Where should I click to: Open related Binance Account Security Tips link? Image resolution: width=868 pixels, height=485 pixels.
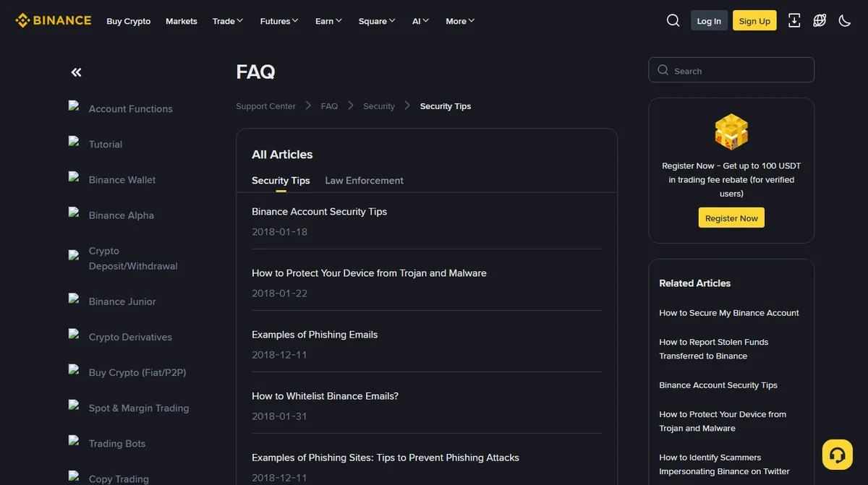click(718, 385)
